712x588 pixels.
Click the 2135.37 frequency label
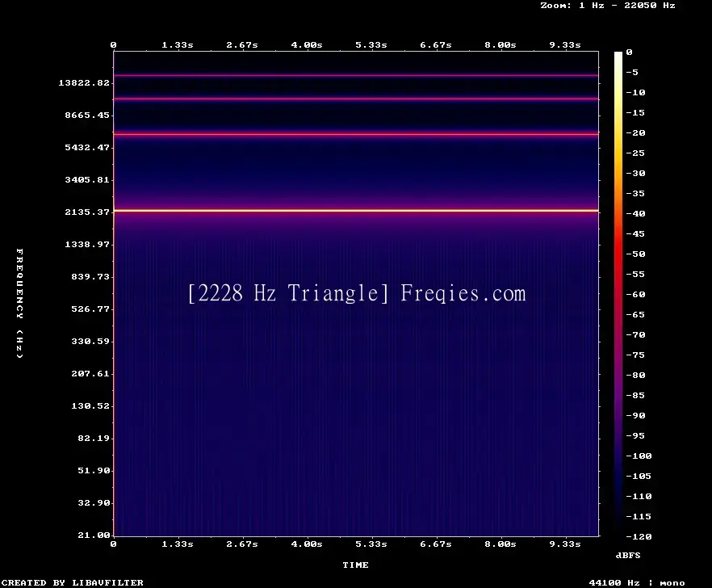[x=87, y=212]
